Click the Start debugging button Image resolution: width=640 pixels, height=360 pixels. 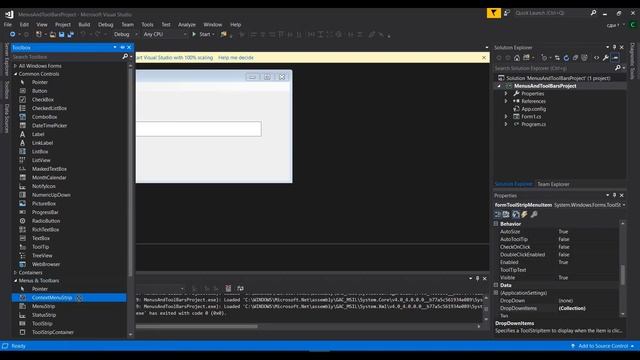pos(203,35)
